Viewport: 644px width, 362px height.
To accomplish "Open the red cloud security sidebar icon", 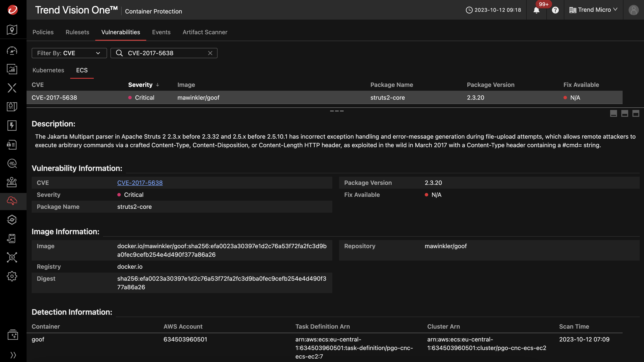I will [12, 201].
